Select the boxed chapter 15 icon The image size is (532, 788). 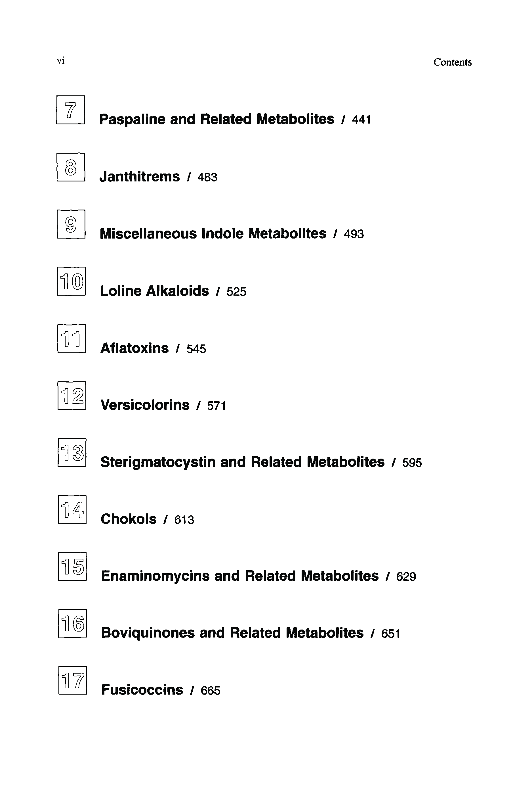tap(72, 566)
